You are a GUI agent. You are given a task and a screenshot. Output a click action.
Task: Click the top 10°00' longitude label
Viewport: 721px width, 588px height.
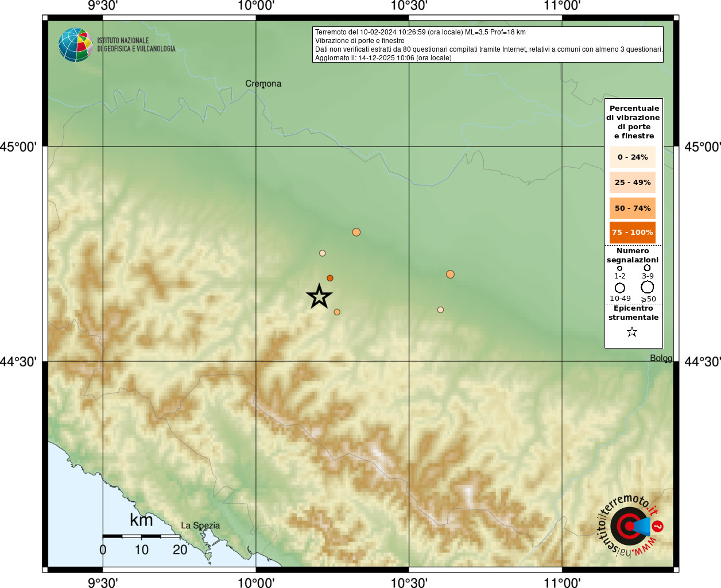[256, 6]
